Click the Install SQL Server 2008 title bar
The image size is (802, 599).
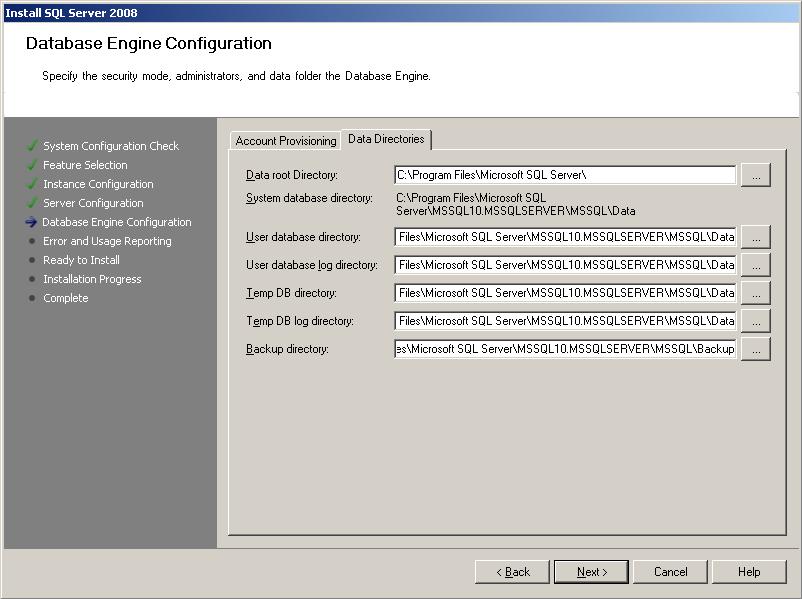pyautogui.click(x=401, y=13)
